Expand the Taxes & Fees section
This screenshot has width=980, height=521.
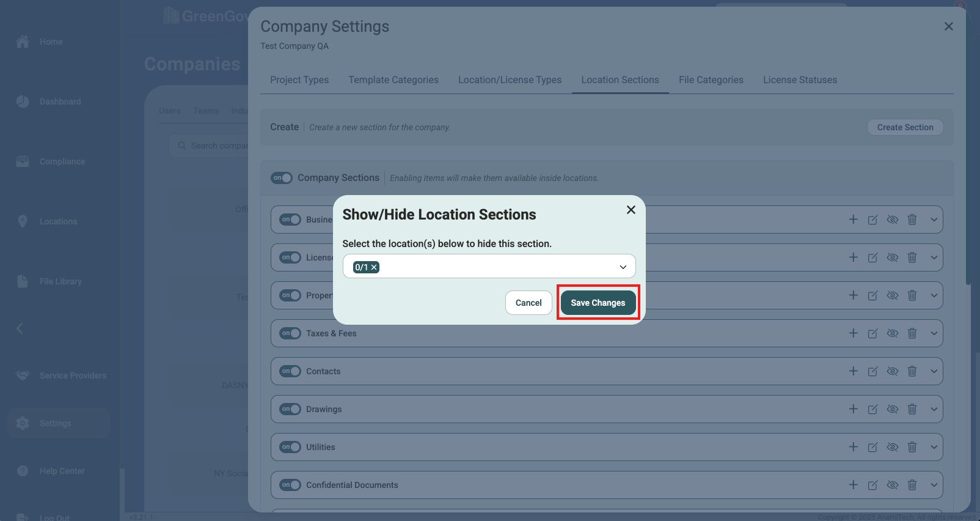934,333
